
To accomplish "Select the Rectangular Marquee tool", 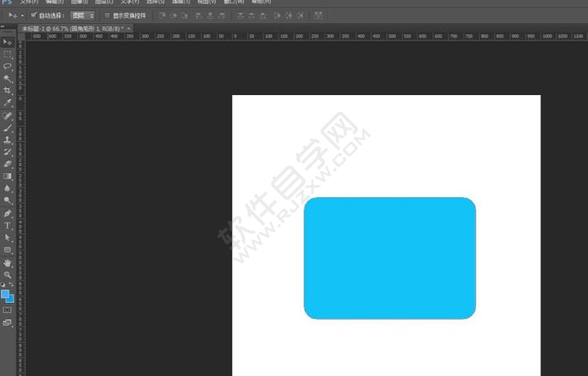I will (7, 54).
